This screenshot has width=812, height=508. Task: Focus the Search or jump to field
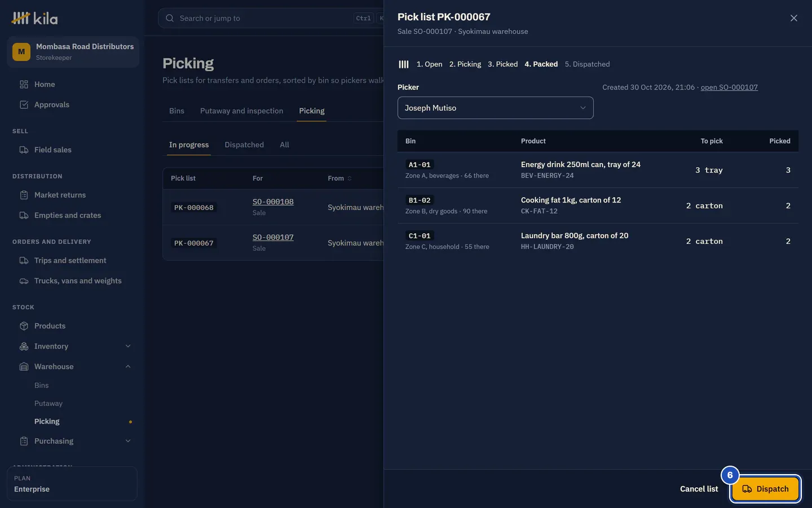pyautogui.click(x=271, y=18)
